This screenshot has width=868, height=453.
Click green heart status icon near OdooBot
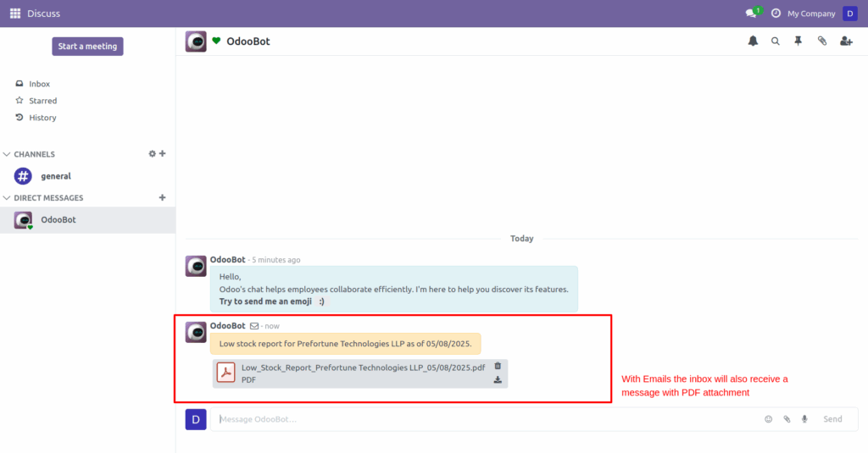(x=216, y=41)
